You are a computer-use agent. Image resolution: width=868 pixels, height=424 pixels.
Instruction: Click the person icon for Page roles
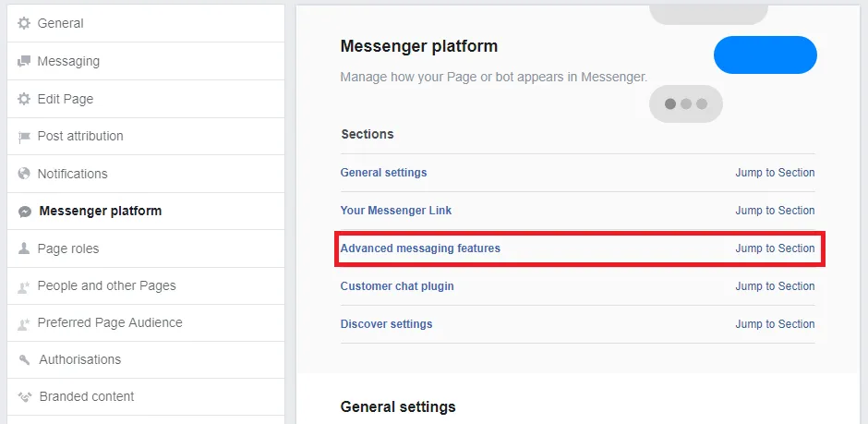tap(24, 248)
